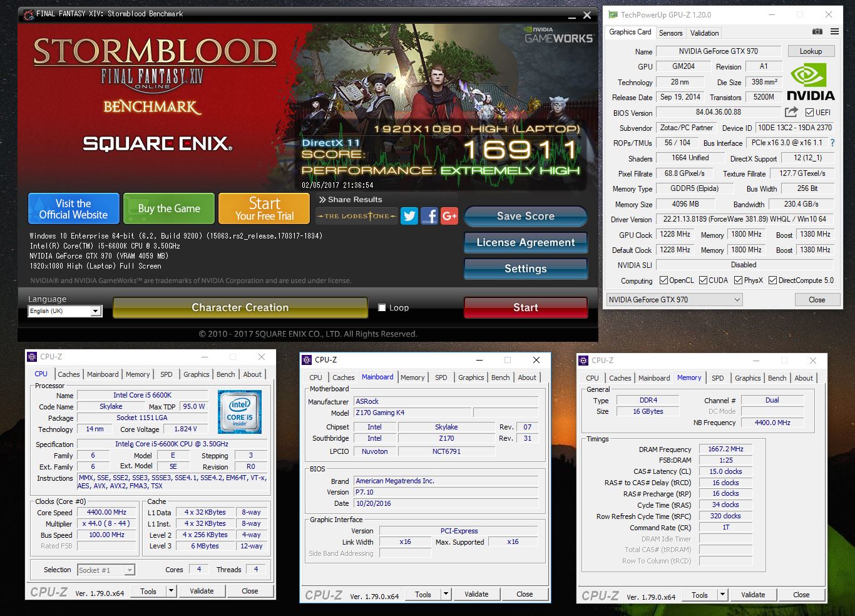Click the benchmark score 16911
The image size is (855, 616).
point(521,150)
